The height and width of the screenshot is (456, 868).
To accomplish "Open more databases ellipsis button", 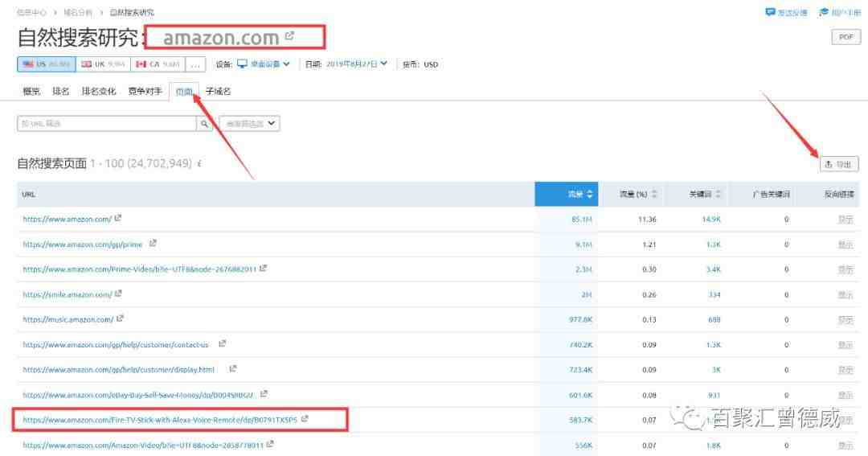I will (195, 64).
